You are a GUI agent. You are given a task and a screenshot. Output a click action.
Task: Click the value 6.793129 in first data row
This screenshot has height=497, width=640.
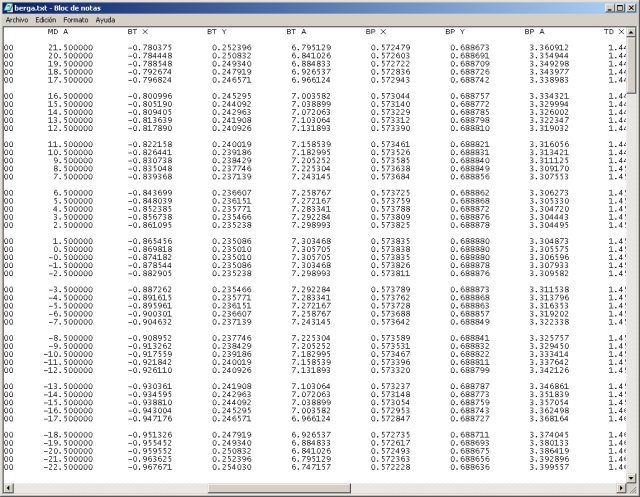308,47
